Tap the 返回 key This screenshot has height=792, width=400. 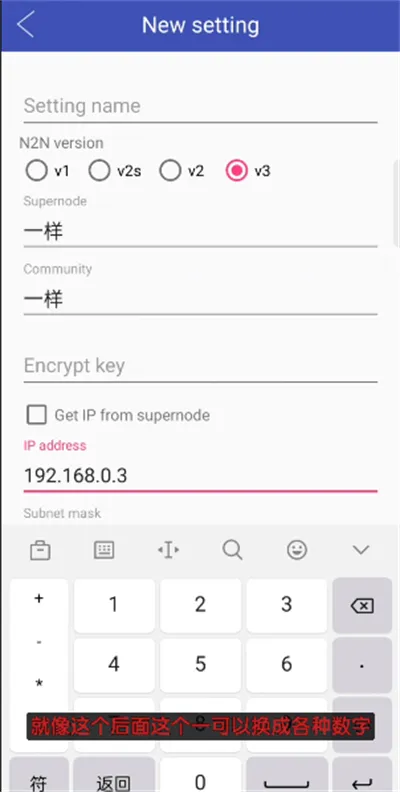point(114,780)
